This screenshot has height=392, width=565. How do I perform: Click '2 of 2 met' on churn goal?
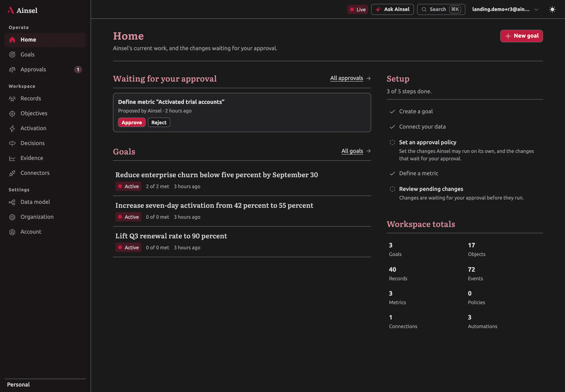(157, 186)
